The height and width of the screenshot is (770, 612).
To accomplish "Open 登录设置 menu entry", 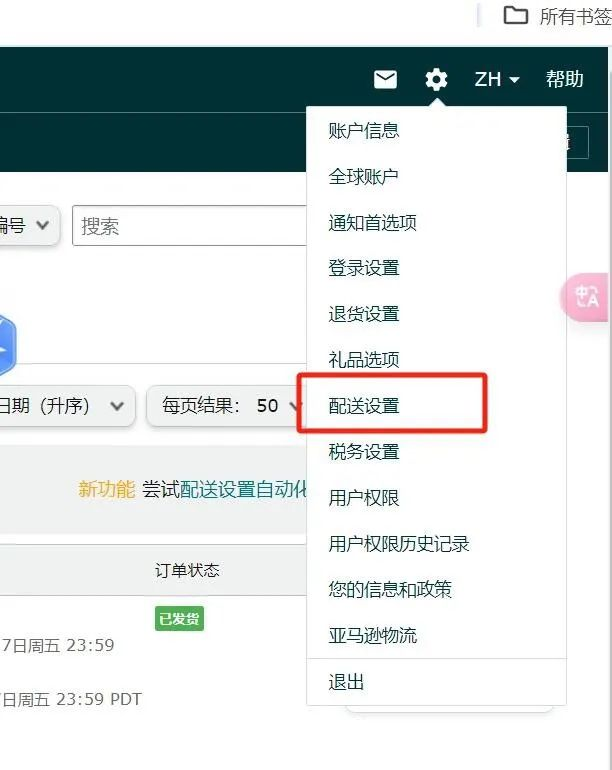I will pyautogui.click(x=363, y=268).
